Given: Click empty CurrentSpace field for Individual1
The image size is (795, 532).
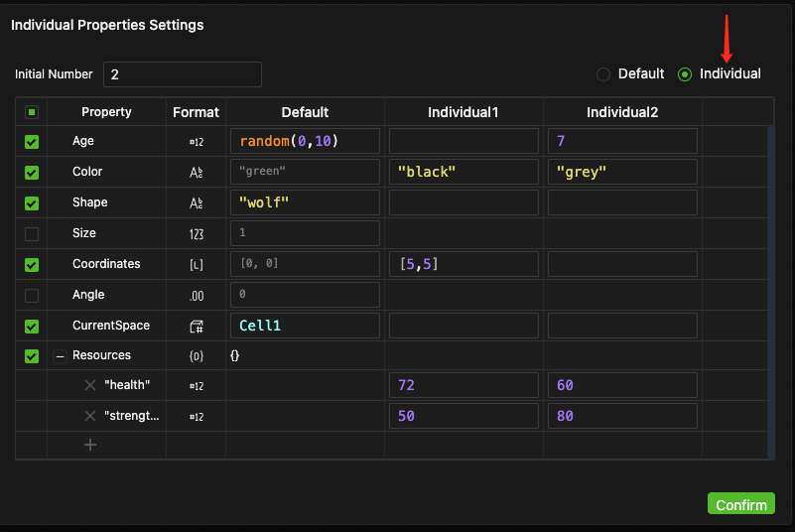Looking at the screenshot, I should [464, 326].
